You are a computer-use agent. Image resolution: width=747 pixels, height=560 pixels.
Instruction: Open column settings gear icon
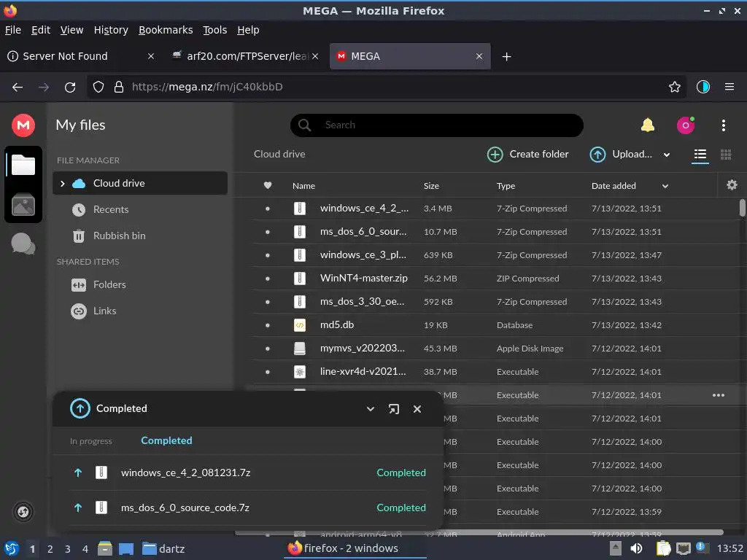pyautogui.click(x=732, y=184)
